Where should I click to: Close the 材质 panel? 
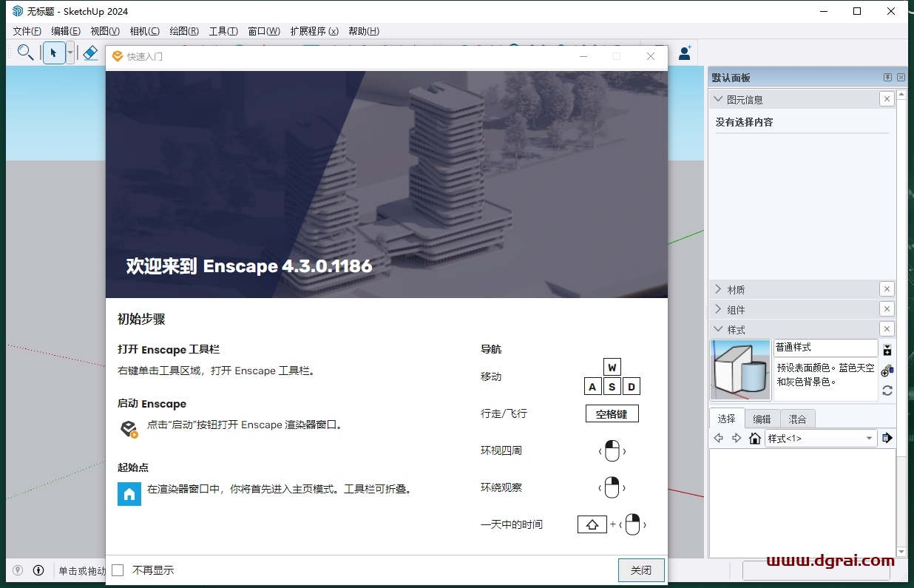[887, 289]
